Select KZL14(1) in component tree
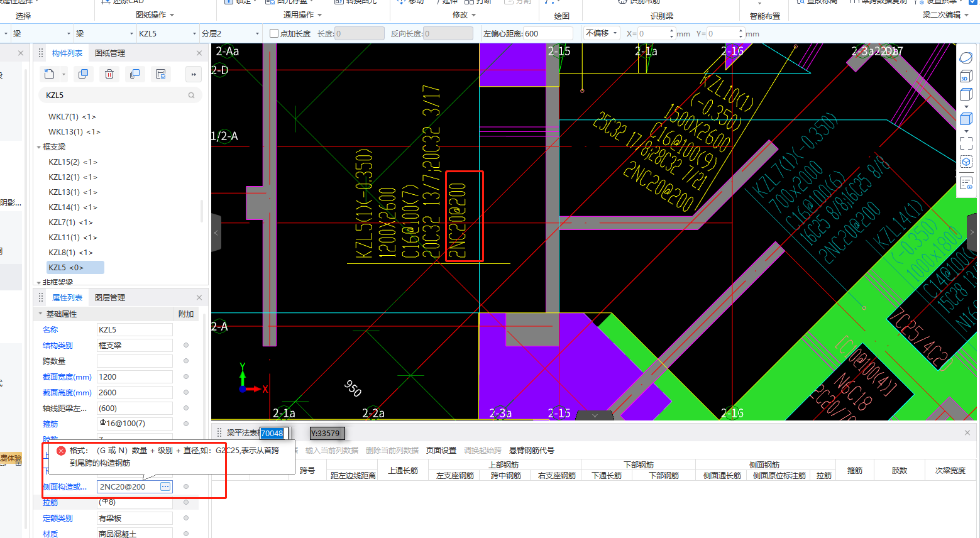Image resolution: width=980 pixels, height=538 pixels. coord(73,207)
